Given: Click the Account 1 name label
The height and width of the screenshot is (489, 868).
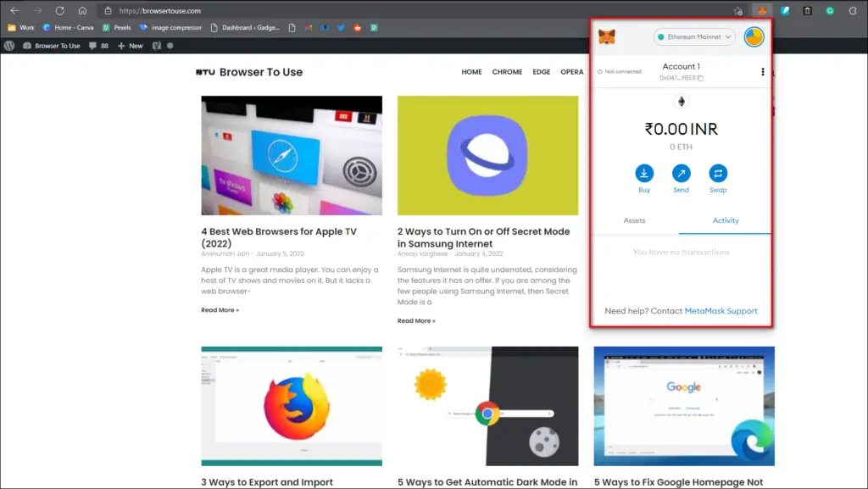Looking at the screenshot, I should click(681, 66).
